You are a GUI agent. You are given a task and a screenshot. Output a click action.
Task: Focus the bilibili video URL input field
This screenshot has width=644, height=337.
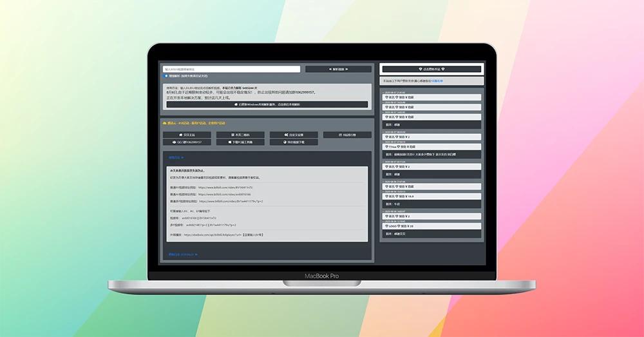pyautogui.click(x=231, y=69)
